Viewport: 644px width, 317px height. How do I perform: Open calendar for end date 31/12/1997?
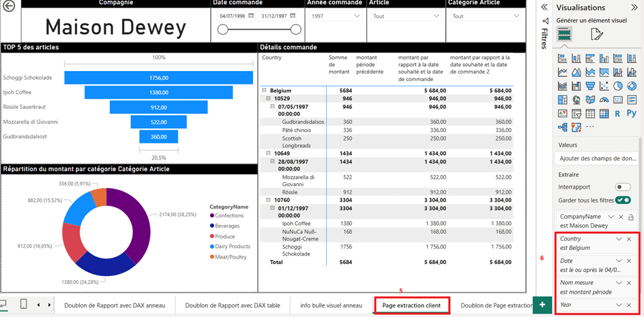pos(293,16)
